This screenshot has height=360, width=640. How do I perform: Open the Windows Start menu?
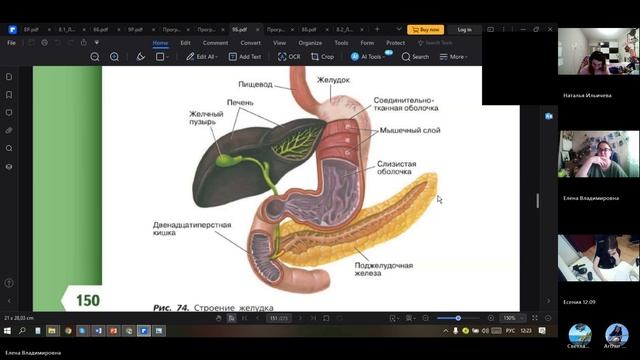[x=7, y=331]
